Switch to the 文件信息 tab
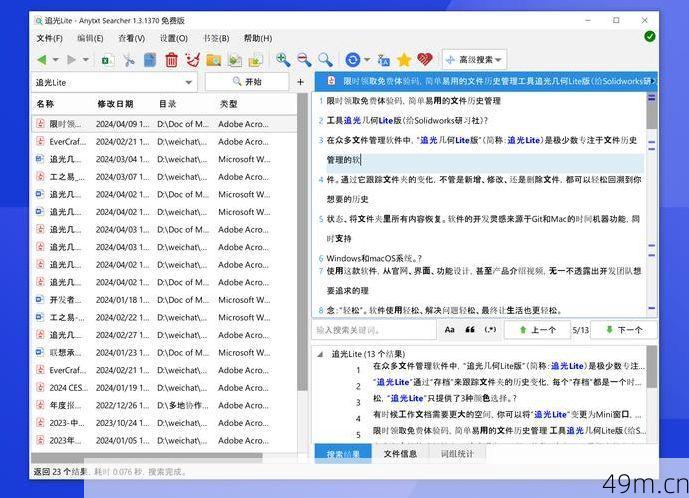 (x=400, y=454)
